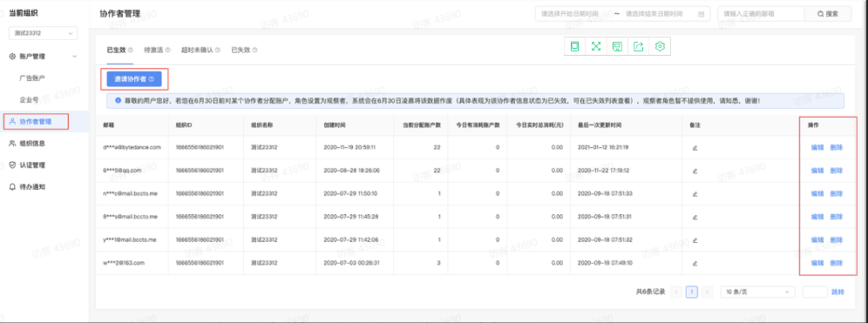Click the 搜索 button
The width and height of the screenshot is (868, 323).
(x=828, y=14)
